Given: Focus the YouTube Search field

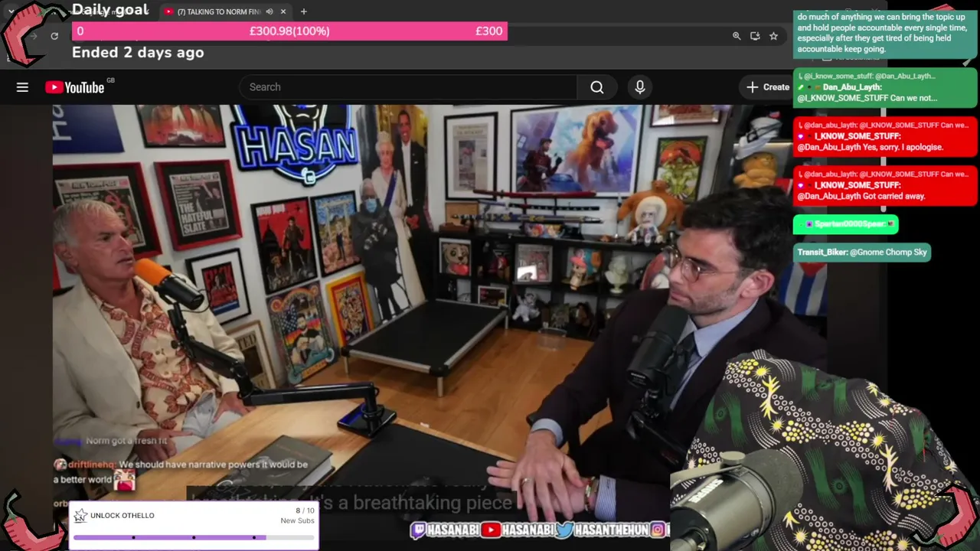Looking at the screenshot, I should (x=410, y=87).
